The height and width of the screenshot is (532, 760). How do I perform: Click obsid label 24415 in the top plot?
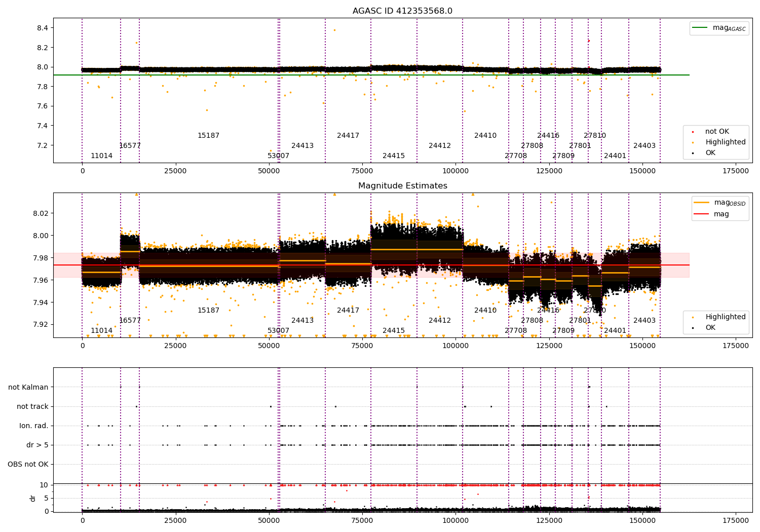394,156
